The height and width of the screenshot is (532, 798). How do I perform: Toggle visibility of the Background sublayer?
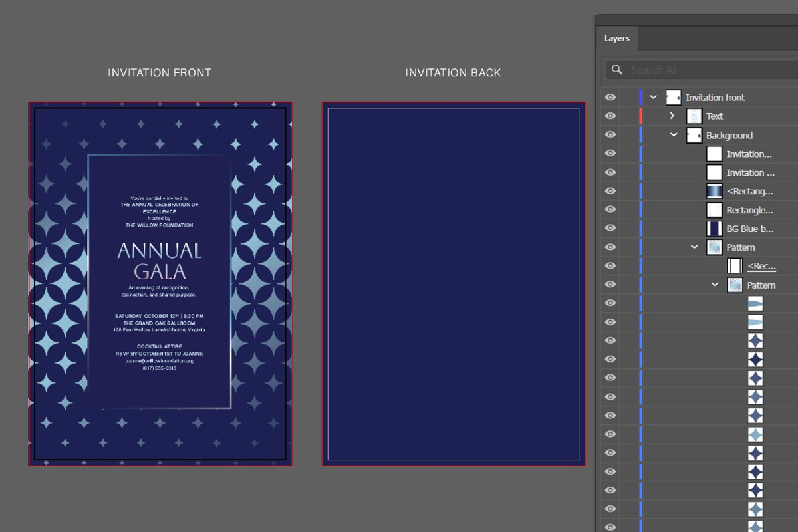pos(610,135)
